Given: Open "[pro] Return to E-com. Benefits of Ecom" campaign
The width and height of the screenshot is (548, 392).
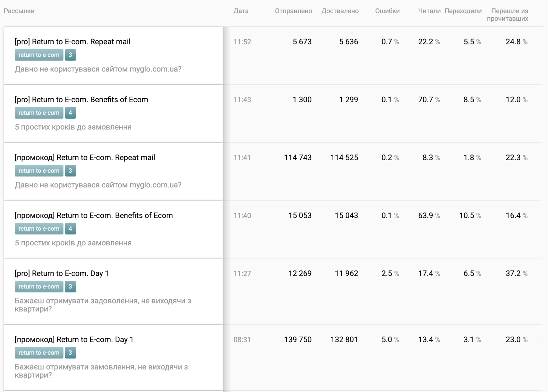Looking at the screenshot, I should 81,99.
